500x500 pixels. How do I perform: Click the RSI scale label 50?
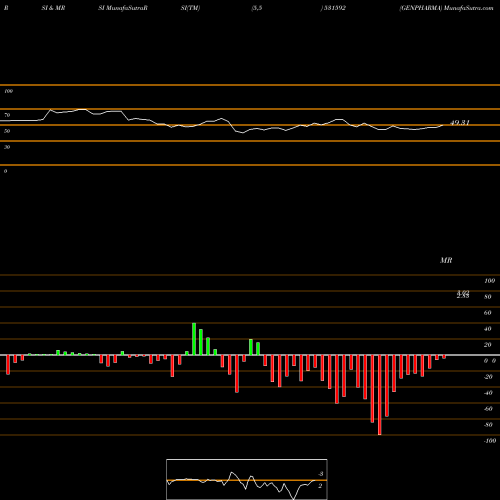7,131
